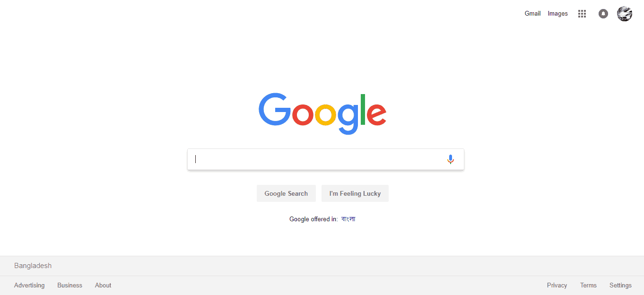The width and height of the screenshot is (644, 295).
Task: Open the Advertising footer link
Action: pos(29,285)
